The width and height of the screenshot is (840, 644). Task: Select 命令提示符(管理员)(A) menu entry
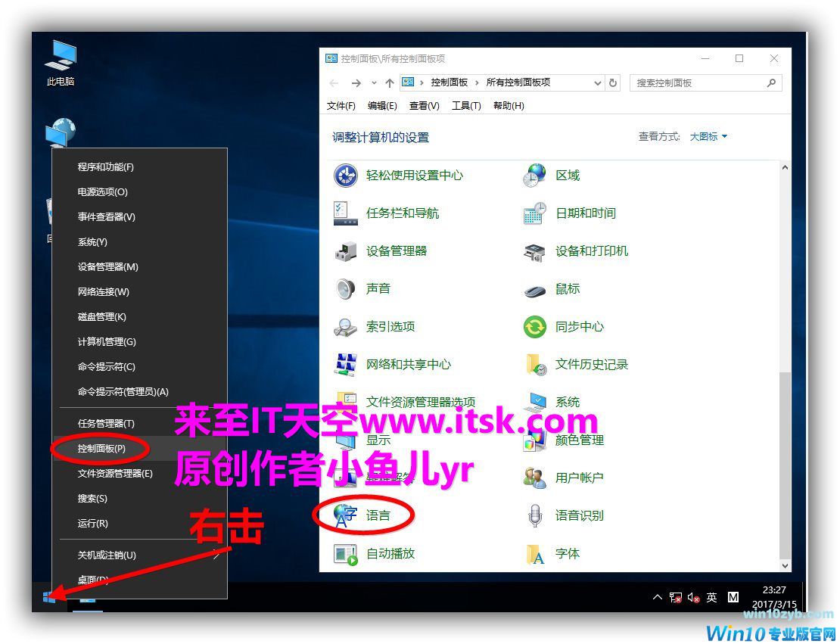point(139,392)
